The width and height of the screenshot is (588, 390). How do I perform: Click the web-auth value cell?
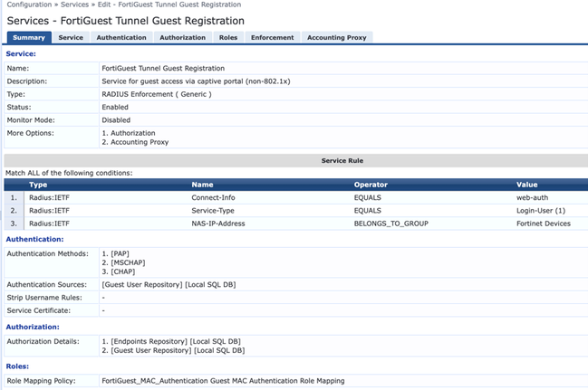pyautogui.click(x=532, y=197)
